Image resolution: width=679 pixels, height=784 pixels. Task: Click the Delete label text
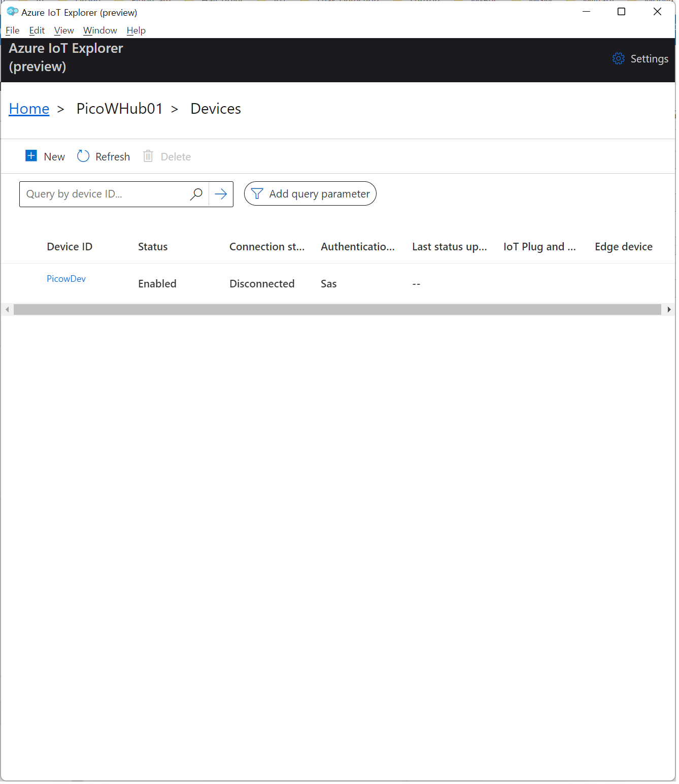coord(176,157)
